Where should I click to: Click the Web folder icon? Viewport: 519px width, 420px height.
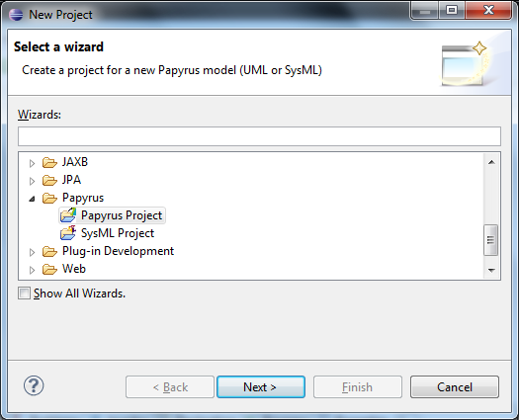point(49,269)
